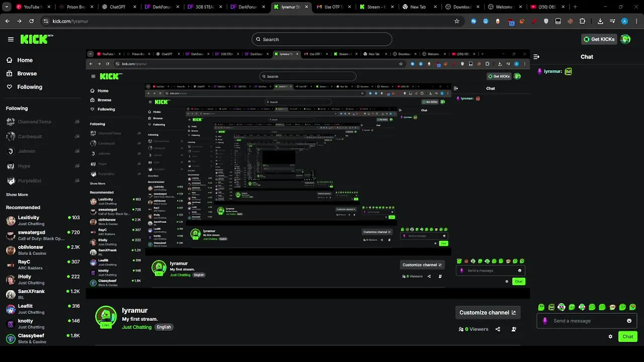Go back using the browser back arrow
Image resolution: width=644 pixels, height=362 pixels.
point(7,21)
